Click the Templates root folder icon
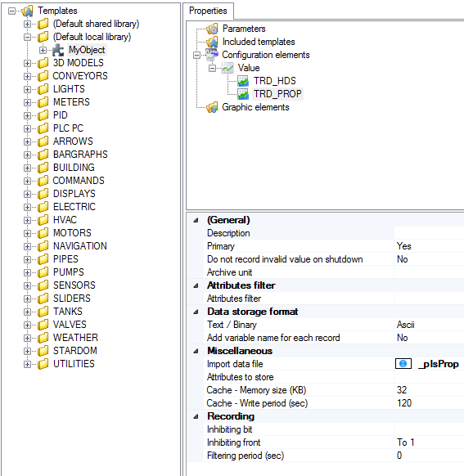The width and height of the screenshot is (464, 476). click(x=27, y=11)
